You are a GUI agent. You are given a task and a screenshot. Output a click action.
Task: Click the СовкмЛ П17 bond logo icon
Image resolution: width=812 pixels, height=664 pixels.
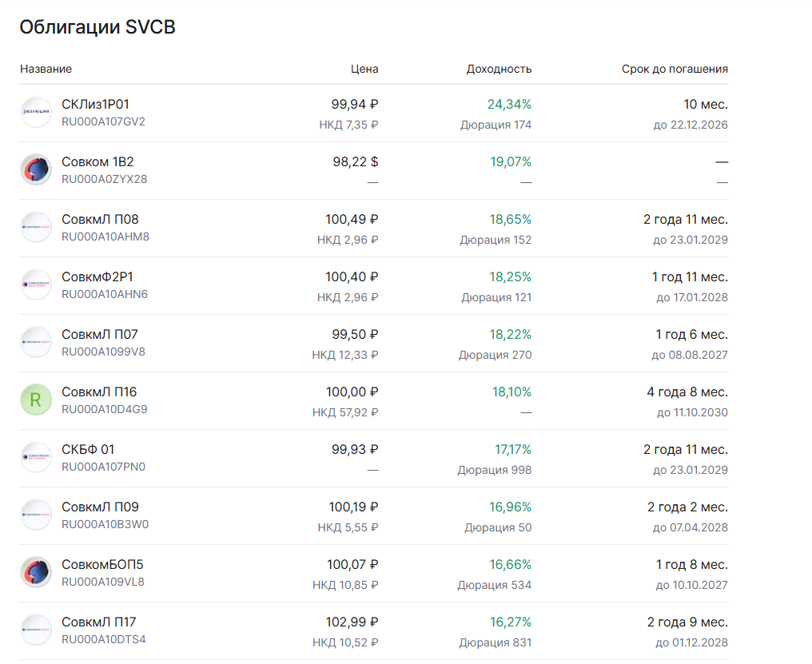coord(36,630)
